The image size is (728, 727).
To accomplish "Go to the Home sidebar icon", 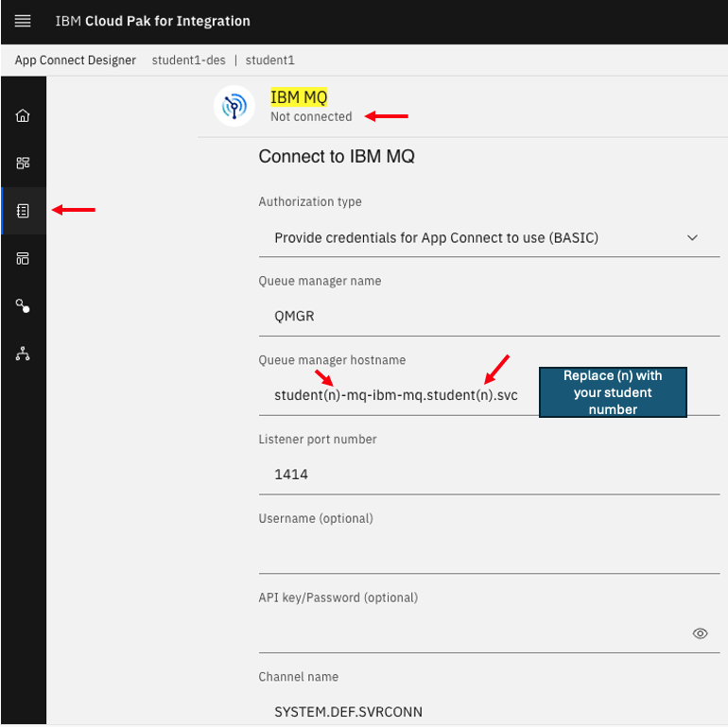I will pos(23,115).
